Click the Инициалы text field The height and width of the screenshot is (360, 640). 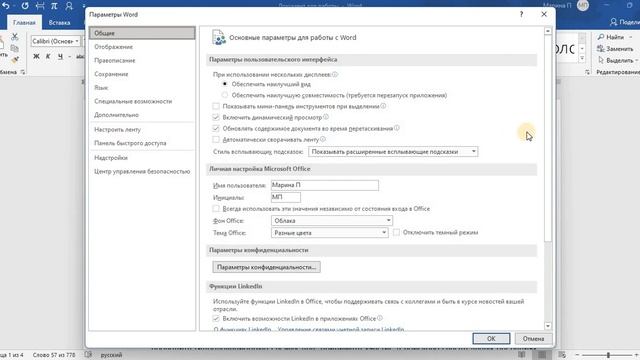click(x=286, y=198)
